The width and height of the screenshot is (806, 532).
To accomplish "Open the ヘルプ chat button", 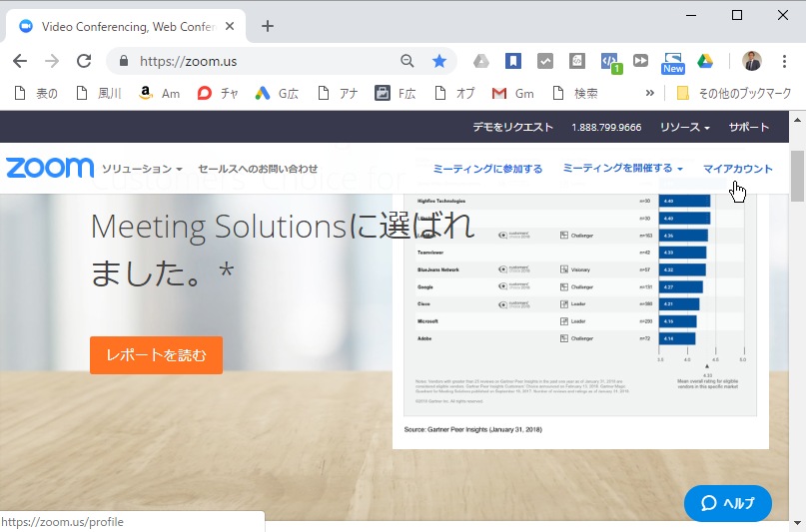I will (728, 503).
